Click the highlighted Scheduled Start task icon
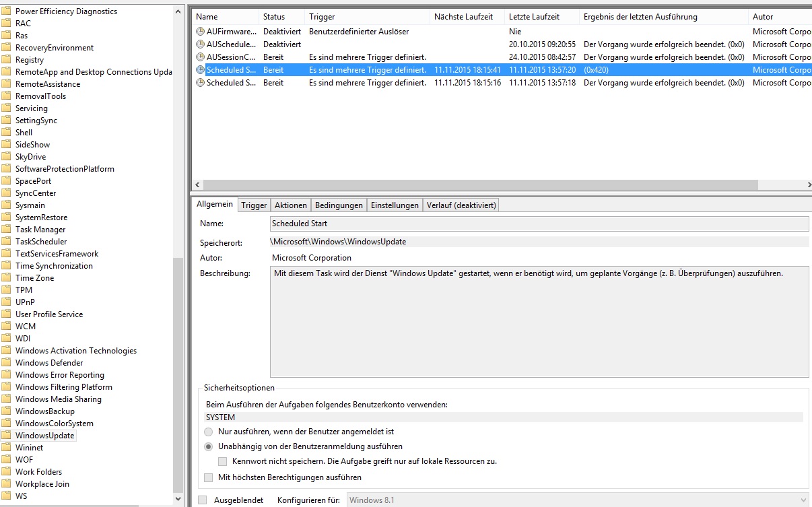The image size is (812, 507). pyautogui.click(x=200, y=70)
